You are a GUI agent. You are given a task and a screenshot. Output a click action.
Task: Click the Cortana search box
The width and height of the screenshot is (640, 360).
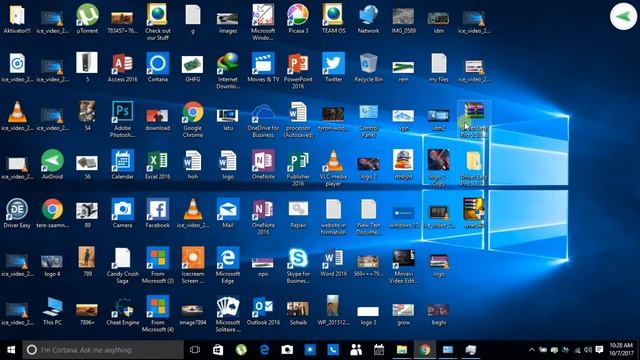pos(103,350)
